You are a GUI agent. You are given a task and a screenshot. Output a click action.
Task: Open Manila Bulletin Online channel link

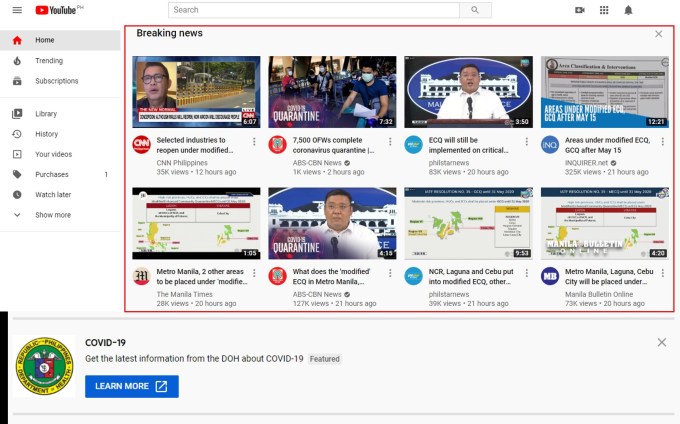click(x=599, y=294)
